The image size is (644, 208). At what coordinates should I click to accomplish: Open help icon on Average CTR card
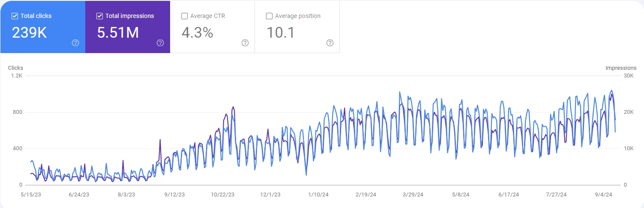[x=245, y=43]
